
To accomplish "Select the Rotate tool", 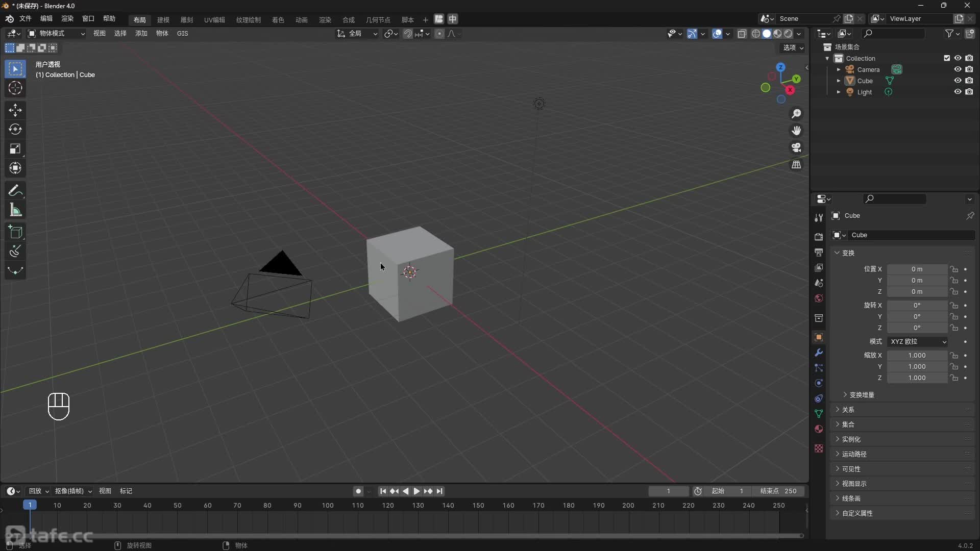I will [x=15, y=130].
